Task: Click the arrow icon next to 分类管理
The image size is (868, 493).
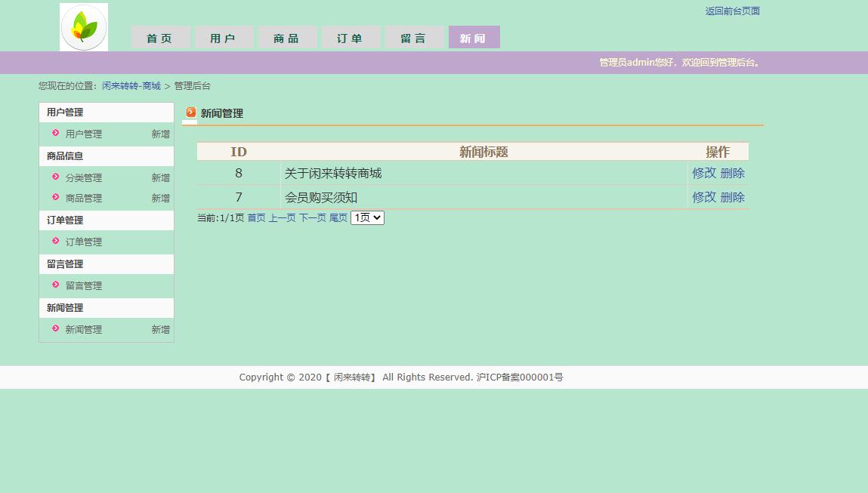Action: point(55,177)
